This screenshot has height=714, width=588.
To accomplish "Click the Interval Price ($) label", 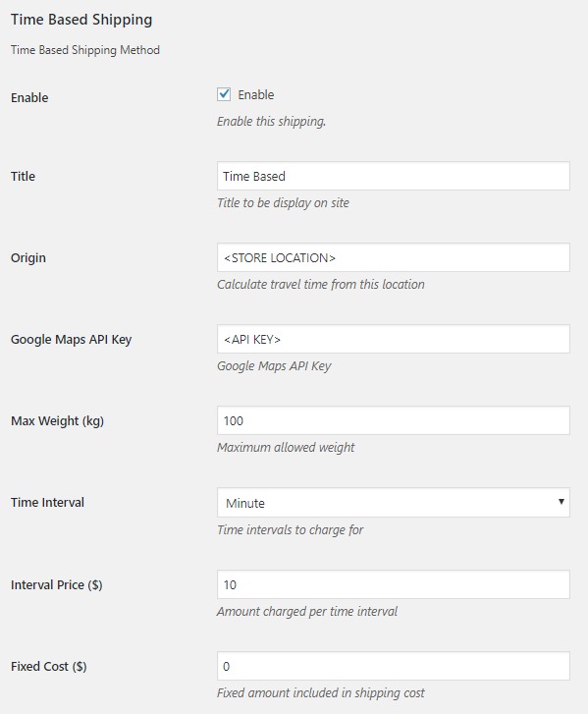I will 56,584.
